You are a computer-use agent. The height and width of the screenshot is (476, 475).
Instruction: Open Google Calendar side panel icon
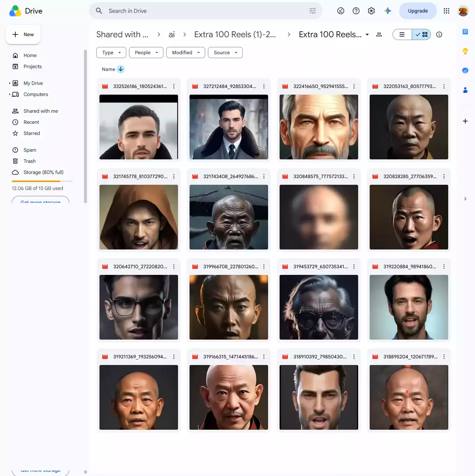465,32
